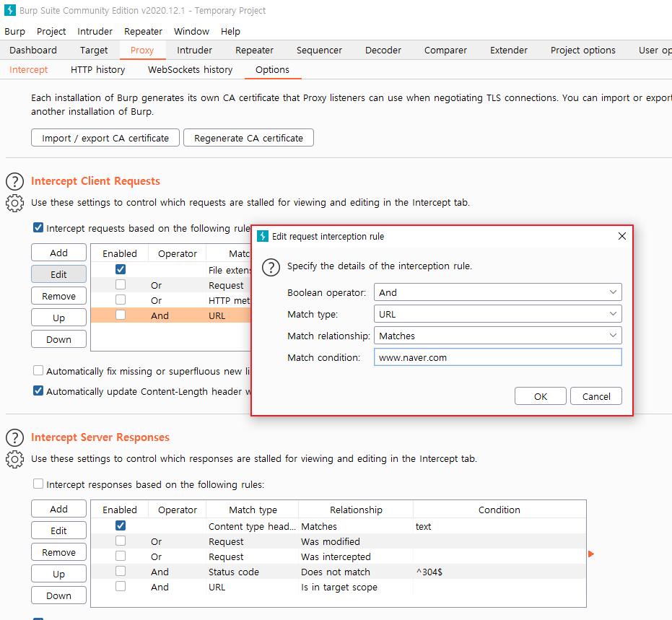The height and width of the screenshot is (620, 672).
Task: Enable the Request Was intercepted response rule
Action: [x=121, y=556]
